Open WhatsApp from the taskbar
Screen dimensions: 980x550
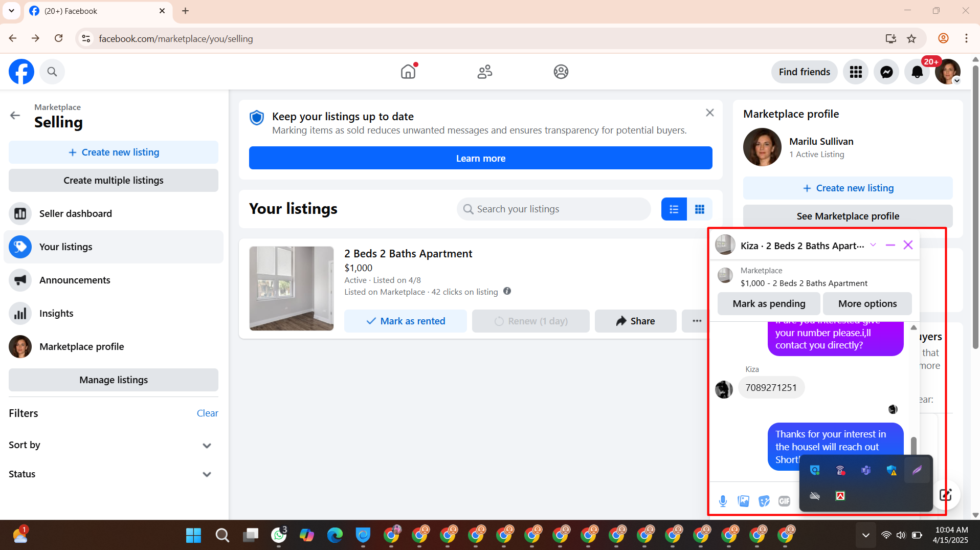pos(279,535)
